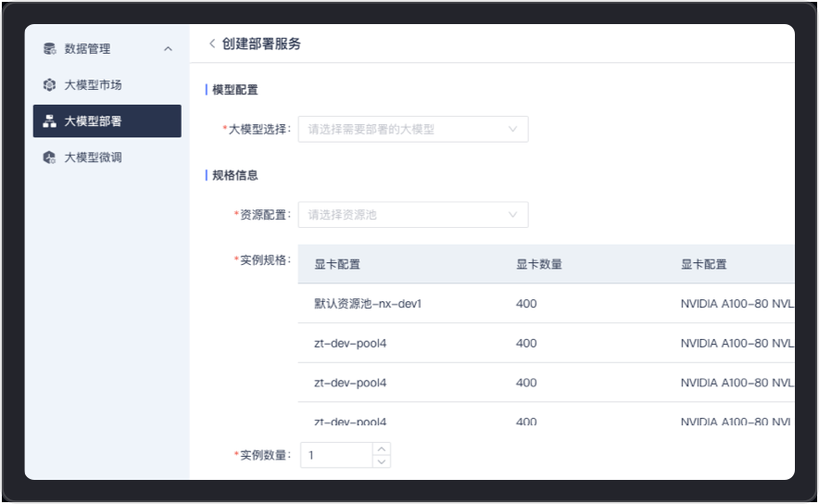Collapse the 数据管理 menu chevron

168,49
